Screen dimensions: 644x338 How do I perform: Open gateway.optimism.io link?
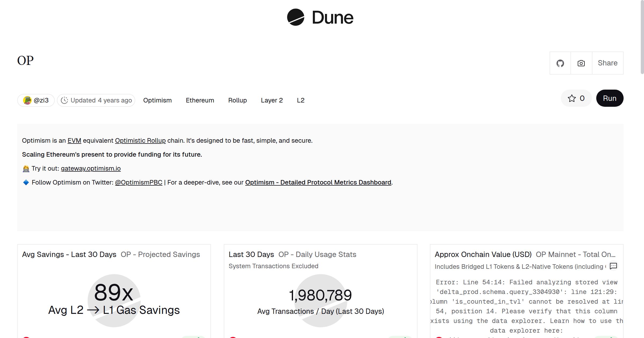91,168
